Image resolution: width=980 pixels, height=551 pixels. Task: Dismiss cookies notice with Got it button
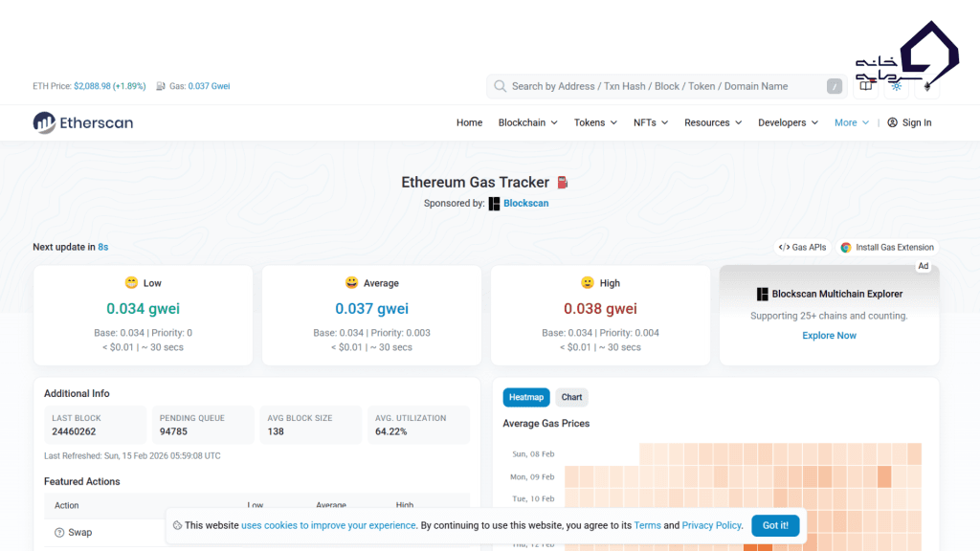point(775,525)
